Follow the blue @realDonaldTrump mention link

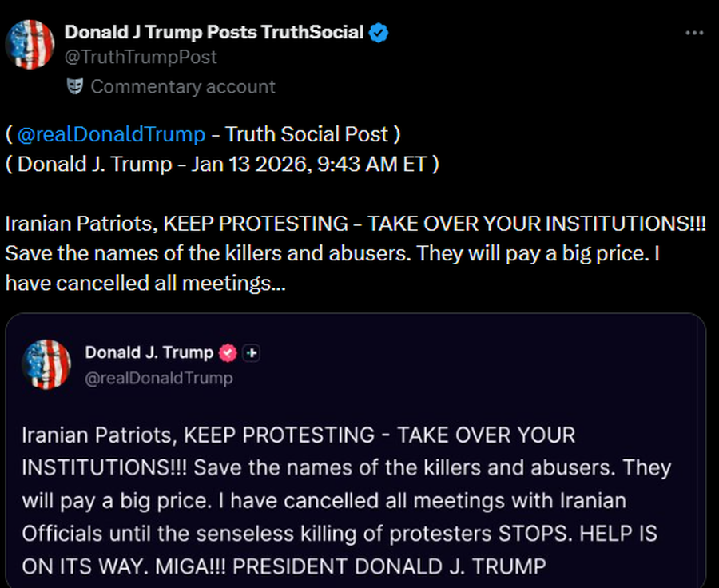tap(111, 134)
